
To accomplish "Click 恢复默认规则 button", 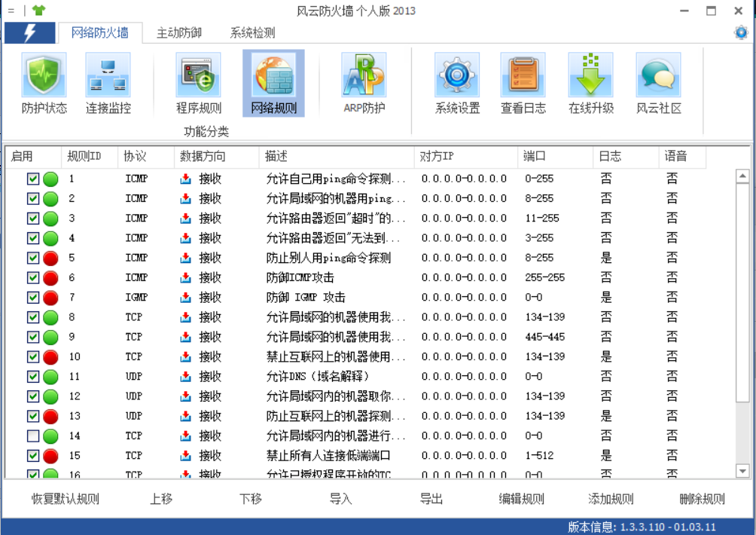I will click(x=66, y=499).
